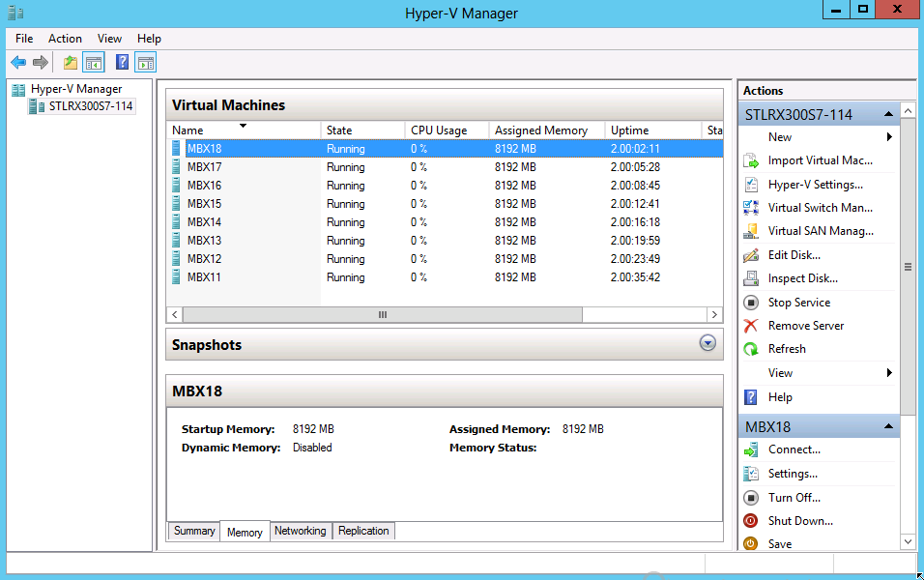Open the Action menu
The width and height of the screenshot is (924, 580).
point(65,39)
